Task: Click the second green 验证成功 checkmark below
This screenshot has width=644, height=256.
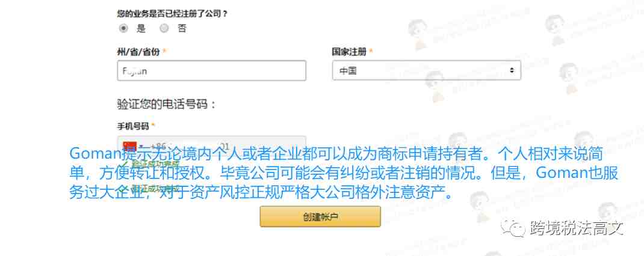Action: point(125,188)
